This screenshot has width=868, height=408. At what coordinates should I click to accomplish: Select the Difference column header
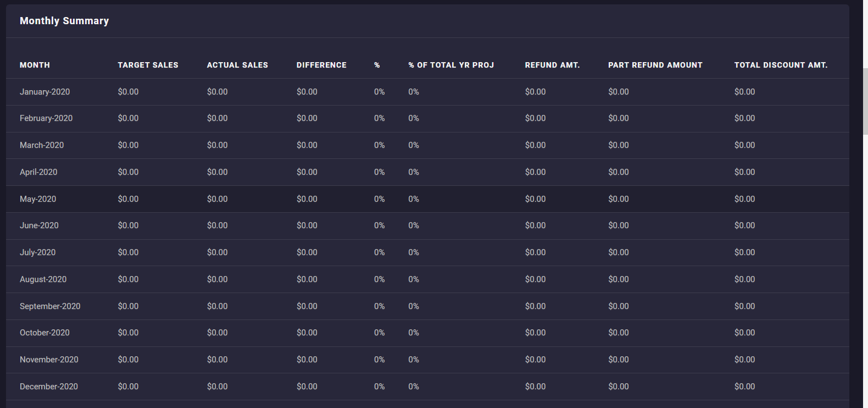pyautogui.click(x=321, y=65)
